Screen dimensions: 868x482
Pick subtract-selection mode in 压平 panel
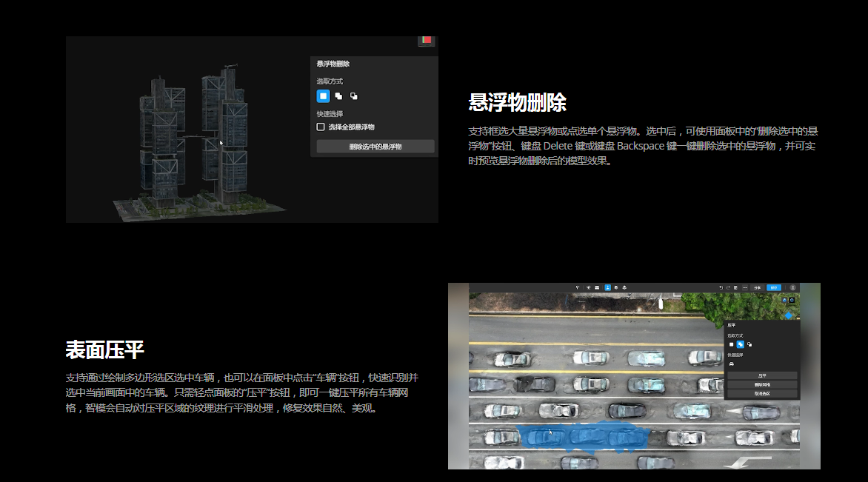point(750,344)
